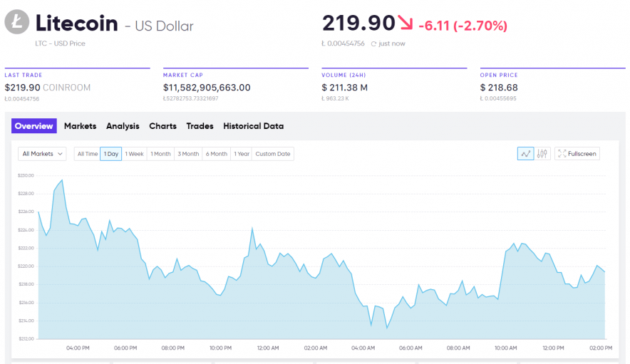Select the All Time range
Image resolution: width=630 pixels, height=364 pixels.
tap(88, 154)
